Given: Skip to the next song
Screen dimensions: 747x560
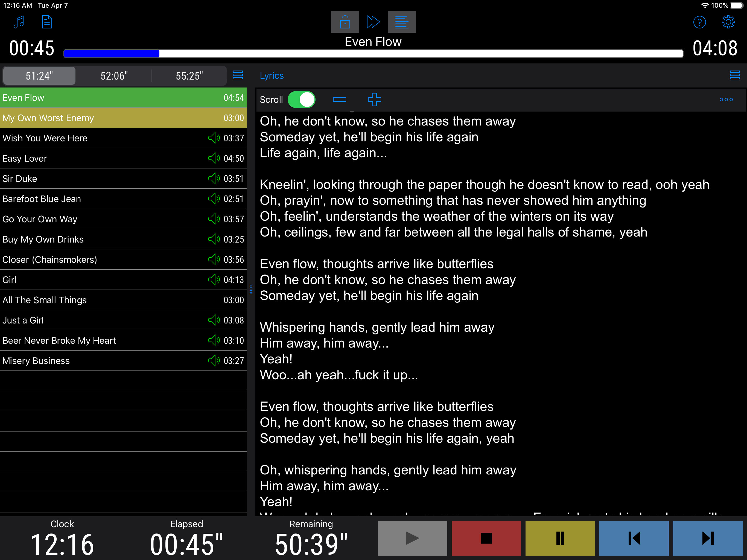Looking at the screenshot, I should coord(708,538).
